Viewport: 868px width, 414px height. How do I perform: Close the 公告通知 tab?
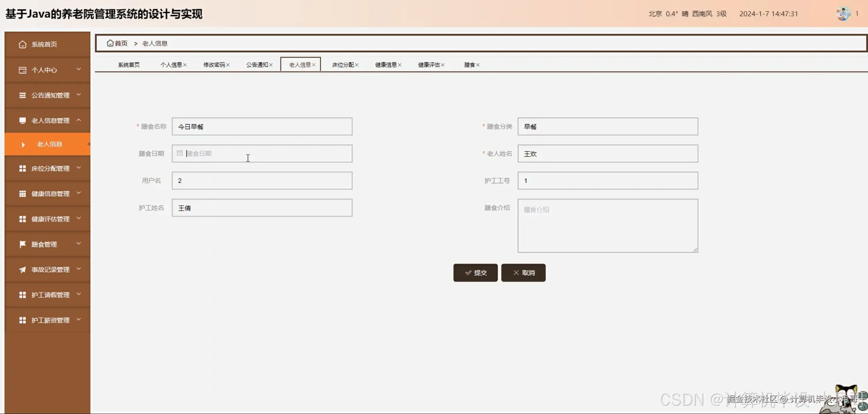[x=271, y=64]
